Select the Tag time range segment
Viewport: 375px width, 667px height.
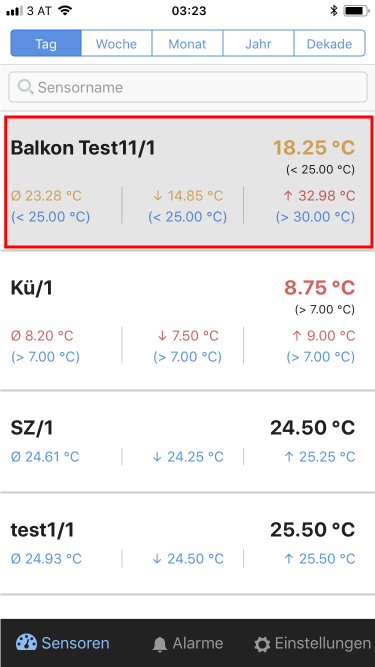click(46, 43)
